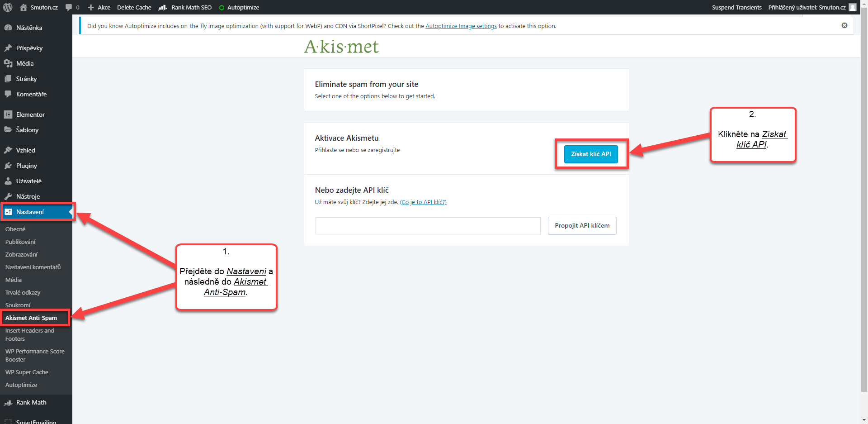
Task: Open the Autoptimize Image settings link
Action: click(461, 26)
